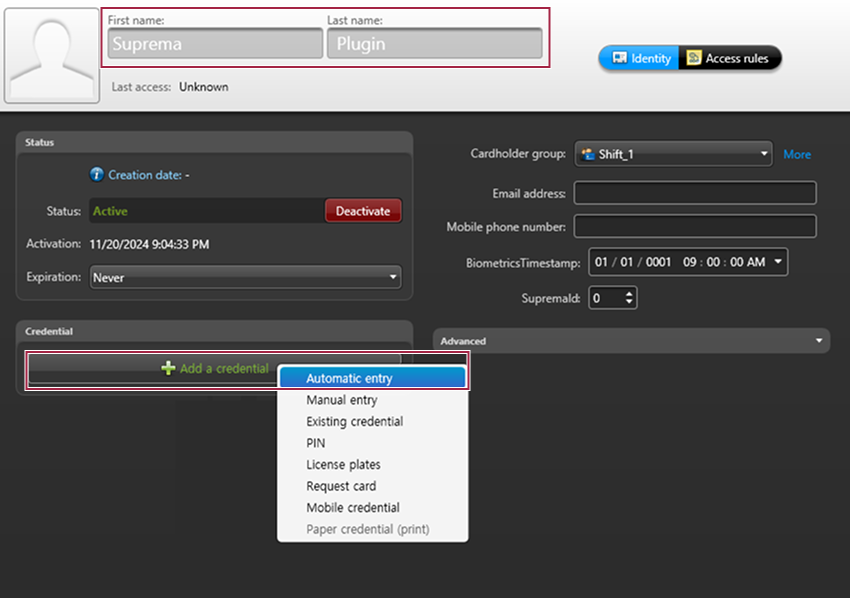Image resolution: width=850 pixels, height=598 pixels.
Task: Switch to the Identity tab
Action: 640,59
